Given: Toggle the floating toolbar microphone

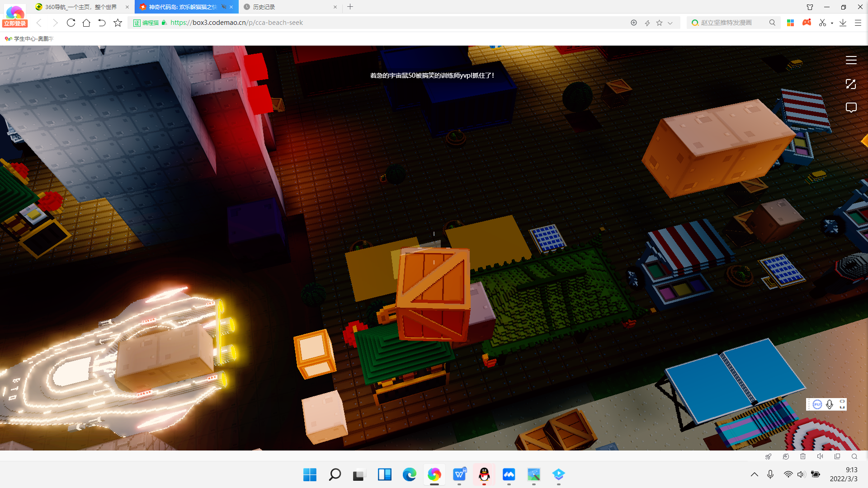Looking at the screenshot, I should [x=830, y=404].
